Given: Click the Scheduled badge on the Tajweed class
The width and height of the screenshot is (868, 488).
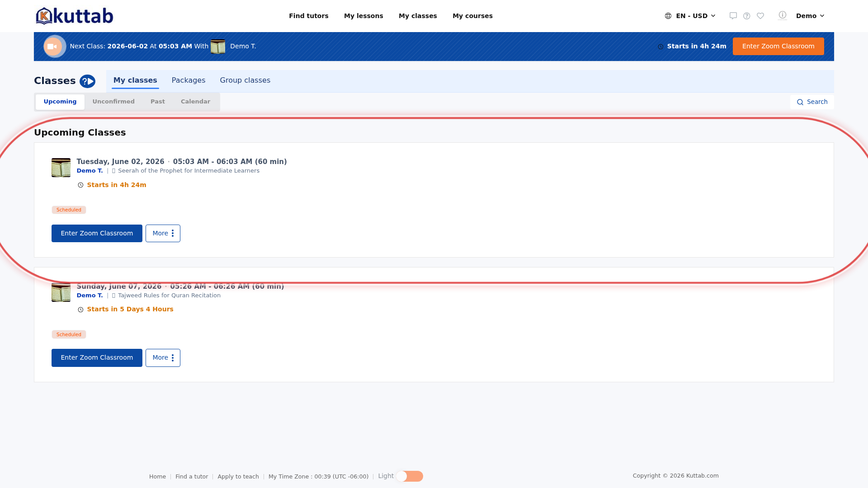Looking at the screenshot, I should point(69,334).
